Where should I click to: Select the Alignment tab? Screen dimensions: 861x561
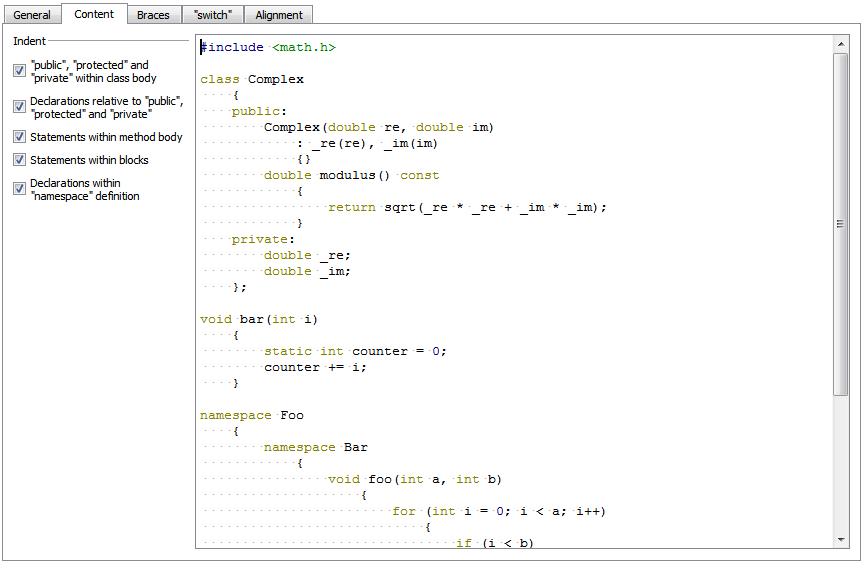click(278, 15)
